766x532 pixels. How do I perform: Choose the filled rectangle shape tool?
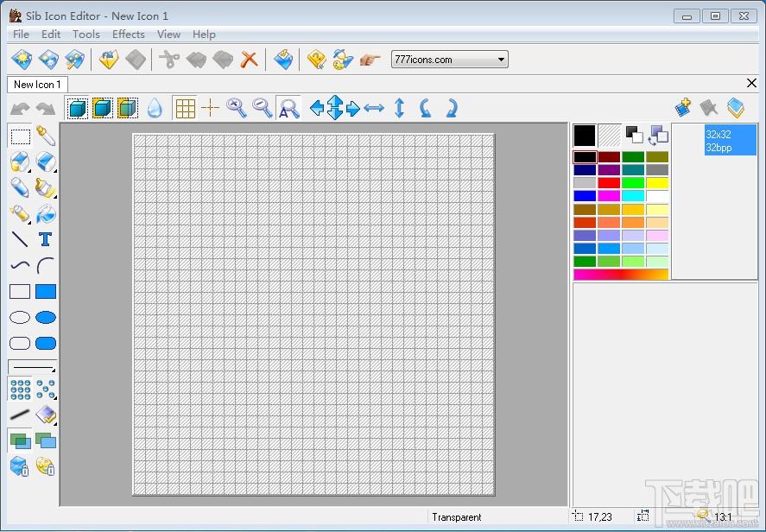click(x=46, y=292)
